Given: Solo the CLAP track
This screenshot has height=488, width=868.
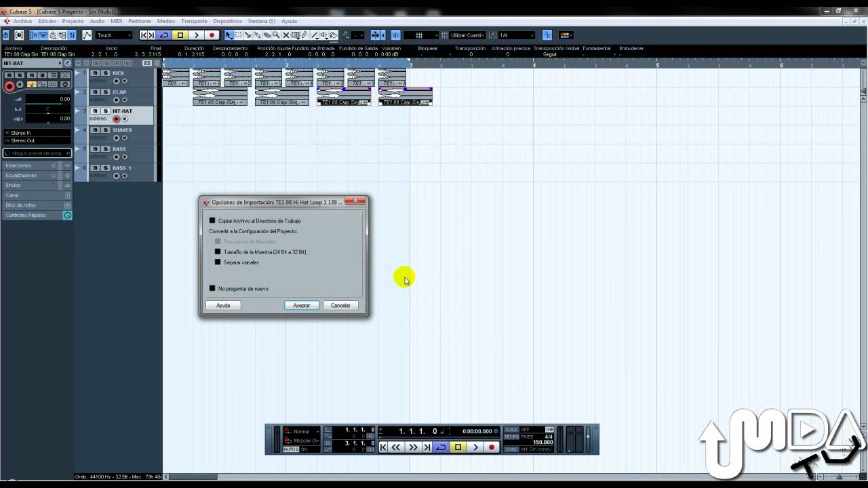Looking at the screenshot, I should tap(105, 92).
